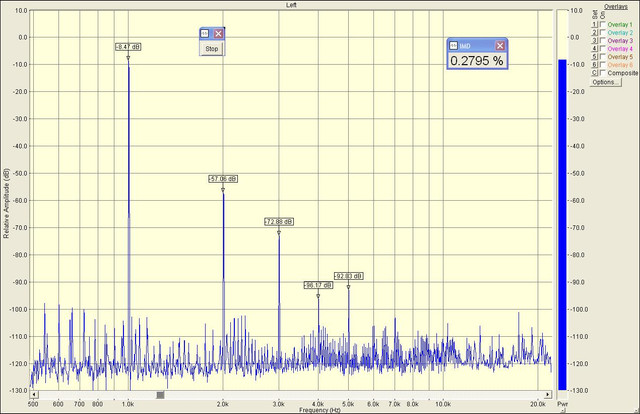This screenshot has height=414, width=640.
Task: Click the Set 1 overlay button
Action: click(x=595, y=24)
